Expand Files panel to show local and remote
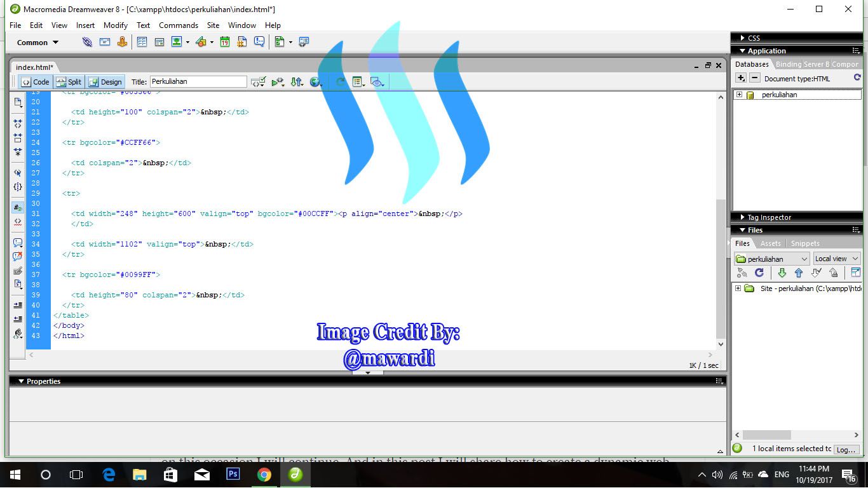The height and width of the screenshot is (488, 868). (x=855, y=273)
